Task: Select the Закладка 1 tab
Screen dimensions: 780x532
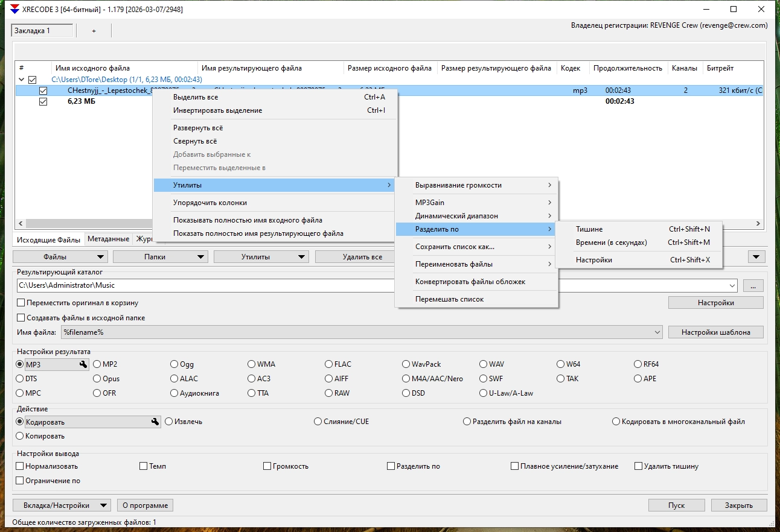Action: (x=42, y=31)
